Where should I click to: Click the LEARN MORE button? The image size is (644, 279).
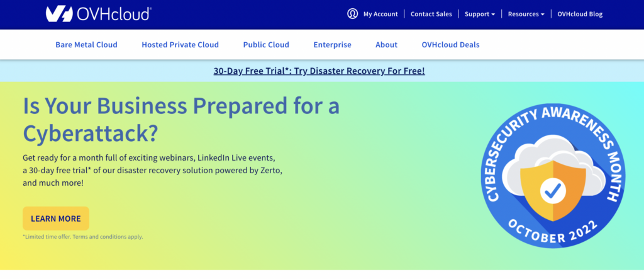click(56, 219)
